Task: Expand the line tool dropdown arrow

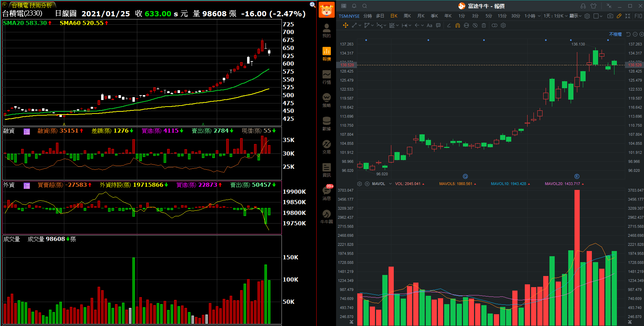Action: click(x=360, y=25)
